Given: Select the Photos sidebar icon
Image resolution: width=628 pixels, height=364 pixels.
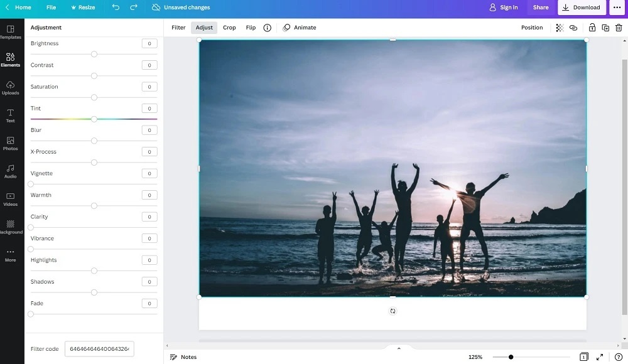Looking at the screenshot, I should (10, 143).
